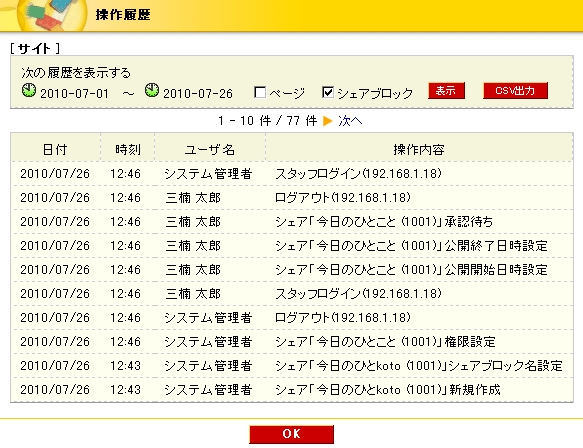
Task: Go to next page via 次へ link
Action: click(x=350, y=121)
